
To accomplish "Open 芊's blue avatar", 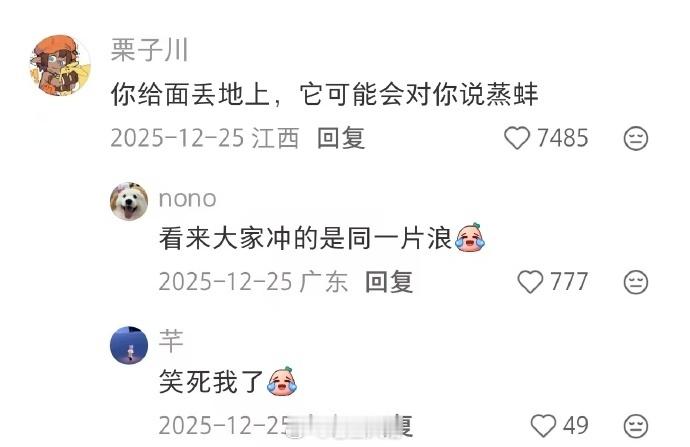I will (x=129, y=345).
